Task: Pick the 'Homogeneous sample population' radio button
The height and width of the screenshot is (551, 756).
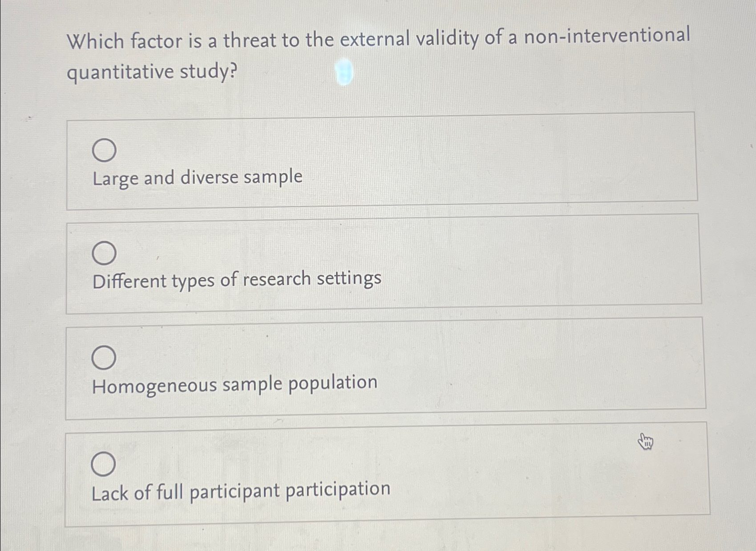Action: click(104, 358)
